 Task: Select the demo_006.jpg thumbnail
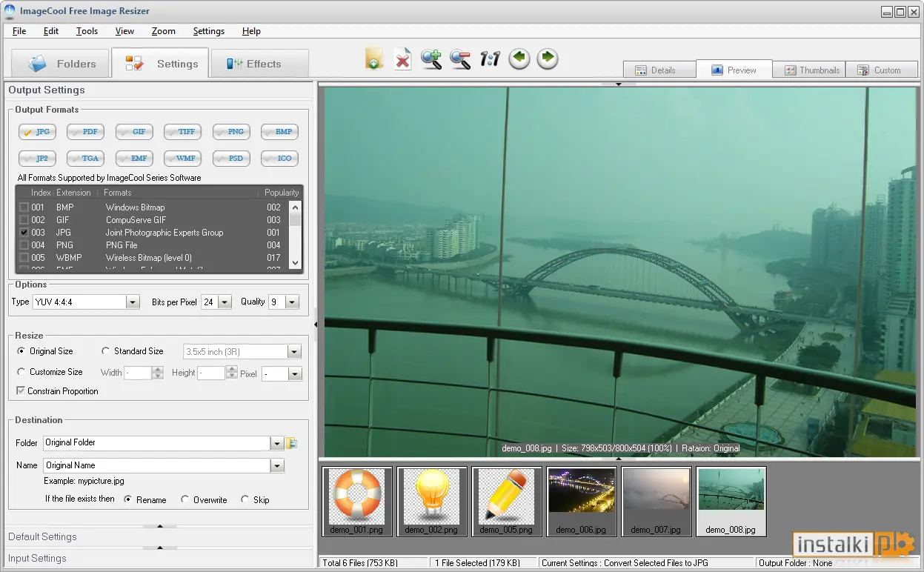click(x=582, y=501)
